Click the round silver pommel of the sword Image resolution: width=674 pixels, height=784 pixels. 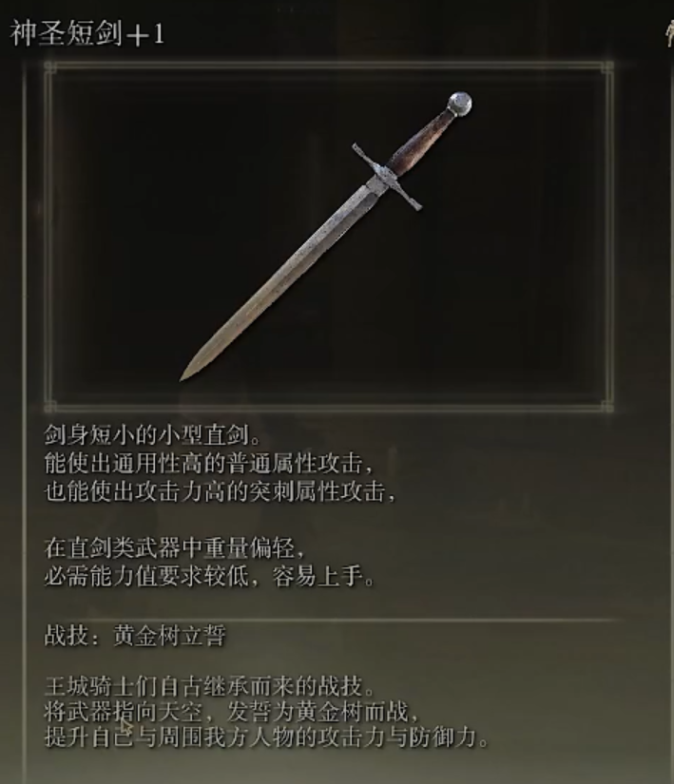point(459,104)
